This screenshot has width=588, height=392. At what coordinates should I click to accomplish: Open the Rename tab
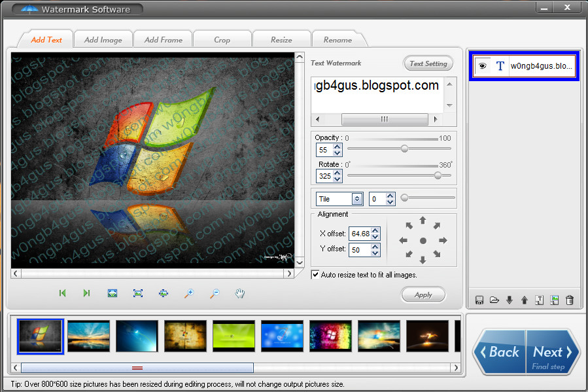point(337,39)
